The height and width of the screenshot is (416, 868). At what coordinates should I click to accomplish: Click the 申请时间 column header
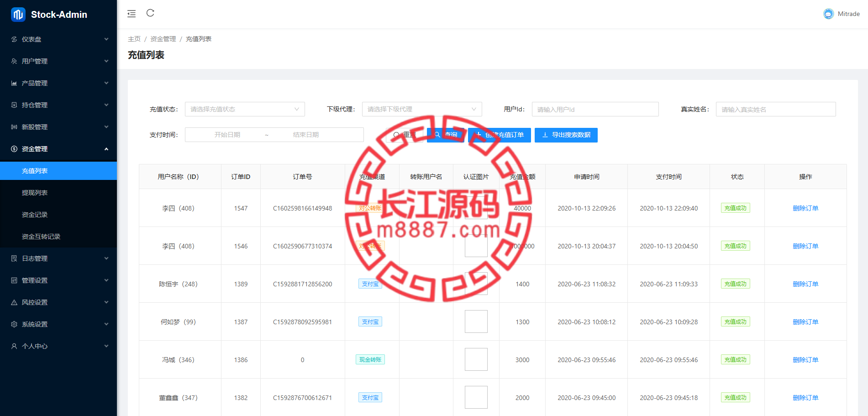click(587, 177)
